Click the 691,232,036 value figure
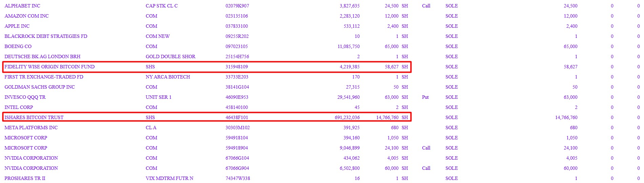Image resolution: width=644 pixels, height=183 pixels. pyautogui.click(x=347, y=117)
